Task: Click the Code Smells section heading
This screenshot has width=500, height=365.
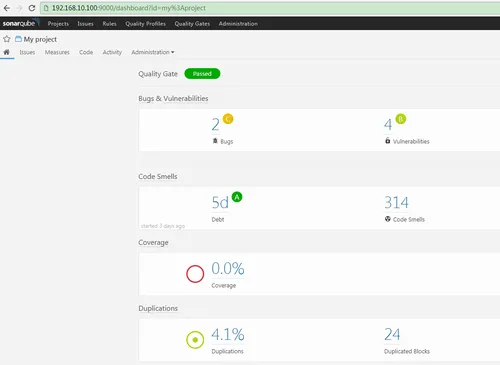Action: [x=158, y=176]
